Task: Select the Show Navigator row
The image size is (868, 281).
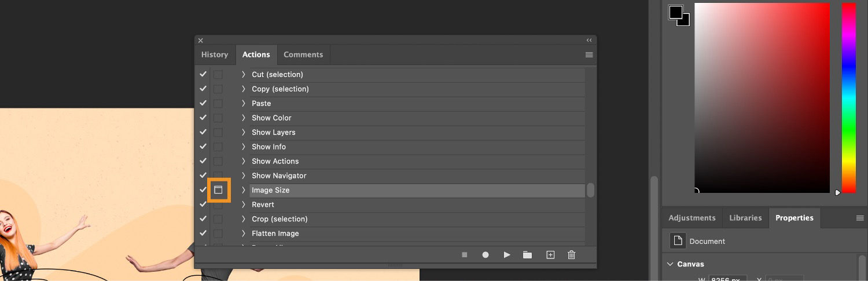Action: pos(417,176)
